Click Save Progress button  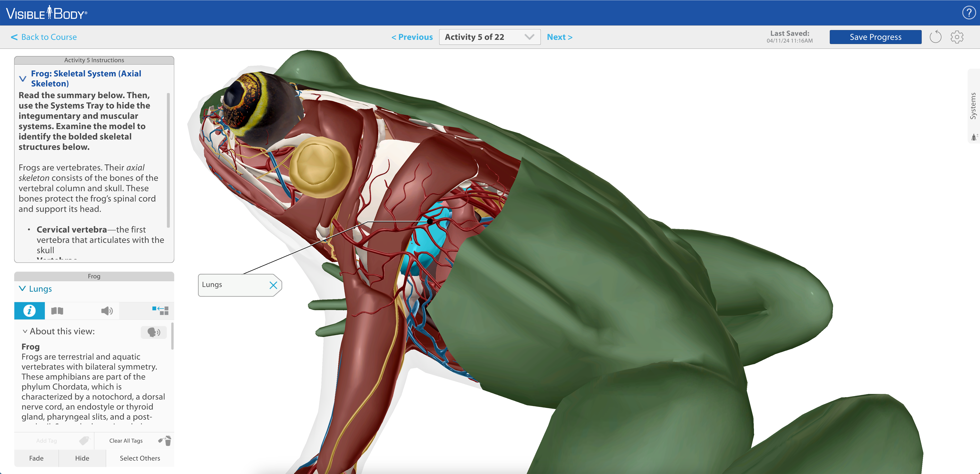(x=875, y=37)
